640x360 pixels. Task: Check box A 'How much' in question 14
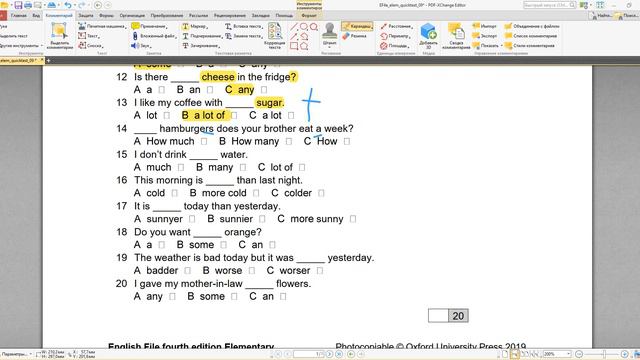(204, 141)
